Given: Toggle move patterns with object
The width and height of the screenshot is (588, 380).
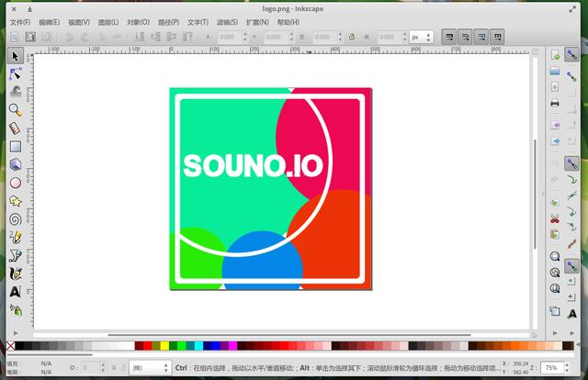Looking at the screenshot, I should click(x=497, y=37).
